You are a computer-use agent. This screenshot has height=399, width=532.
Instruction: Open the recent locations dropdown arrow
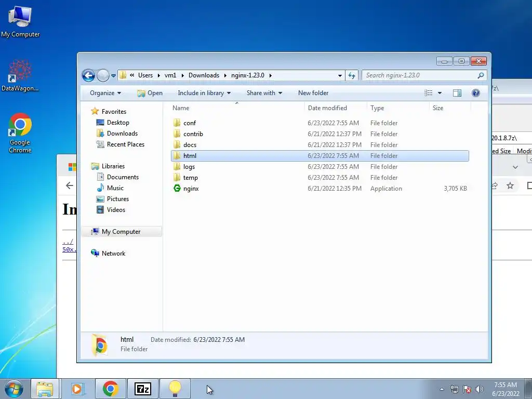[x=113, y=76]
